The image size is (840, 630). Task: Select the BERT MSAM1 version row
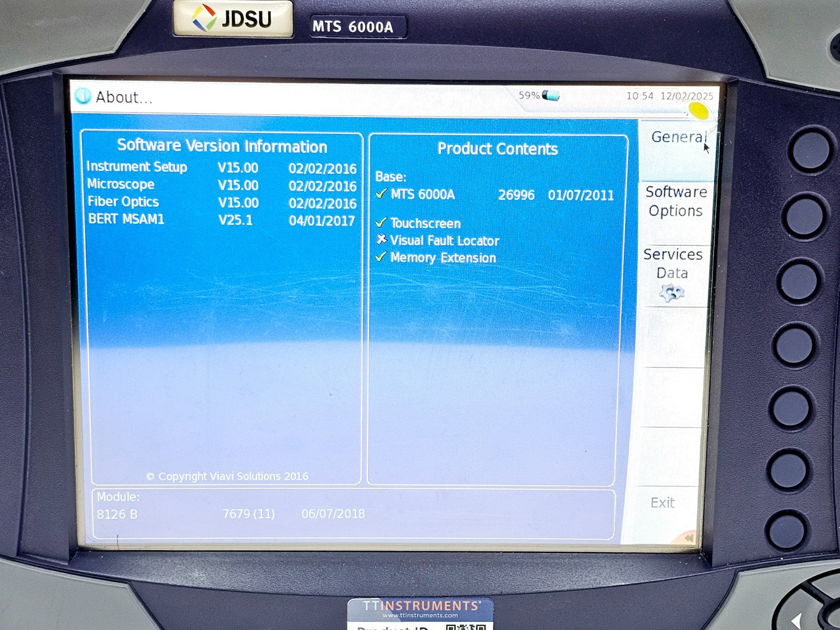pyautogui.click(x=221, y=220)
